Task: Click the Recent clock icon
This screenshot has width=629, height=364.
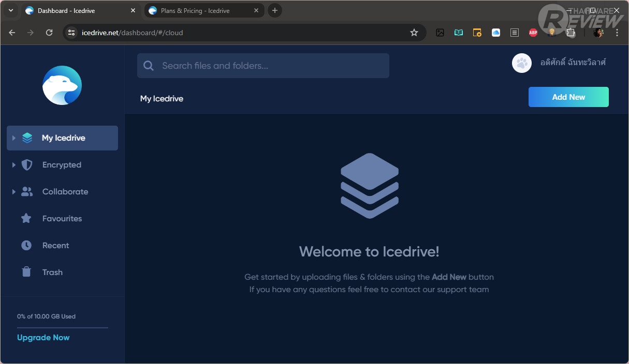Action: click(26, 246)
